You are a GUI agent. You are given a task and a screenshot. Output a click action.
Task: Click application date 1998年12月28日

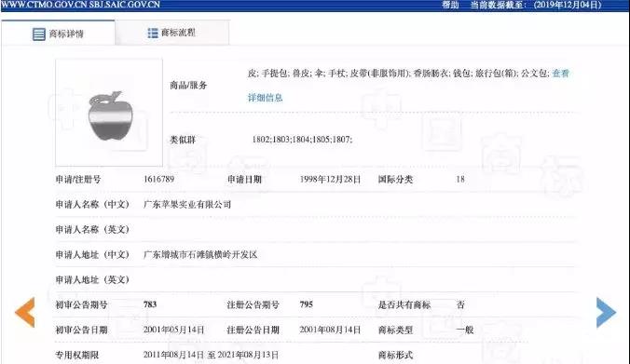(330, 180)
